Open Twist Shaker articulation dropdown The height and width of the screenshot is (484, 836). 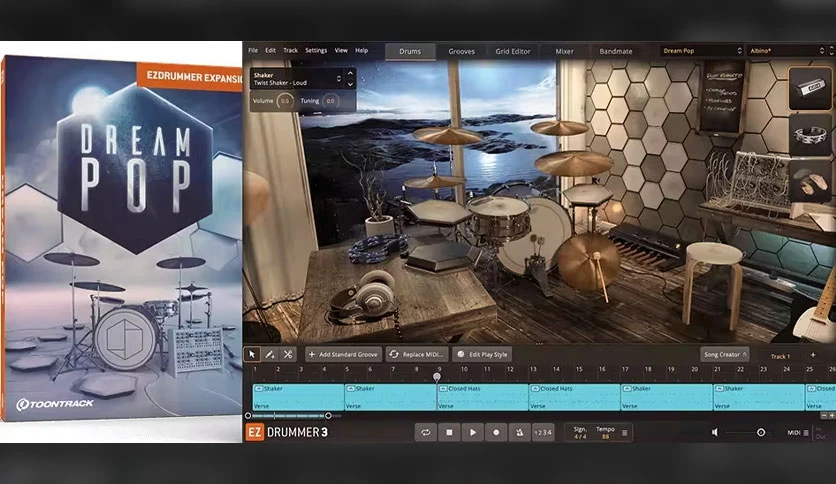pyautogui.click(x=296, y=79)
